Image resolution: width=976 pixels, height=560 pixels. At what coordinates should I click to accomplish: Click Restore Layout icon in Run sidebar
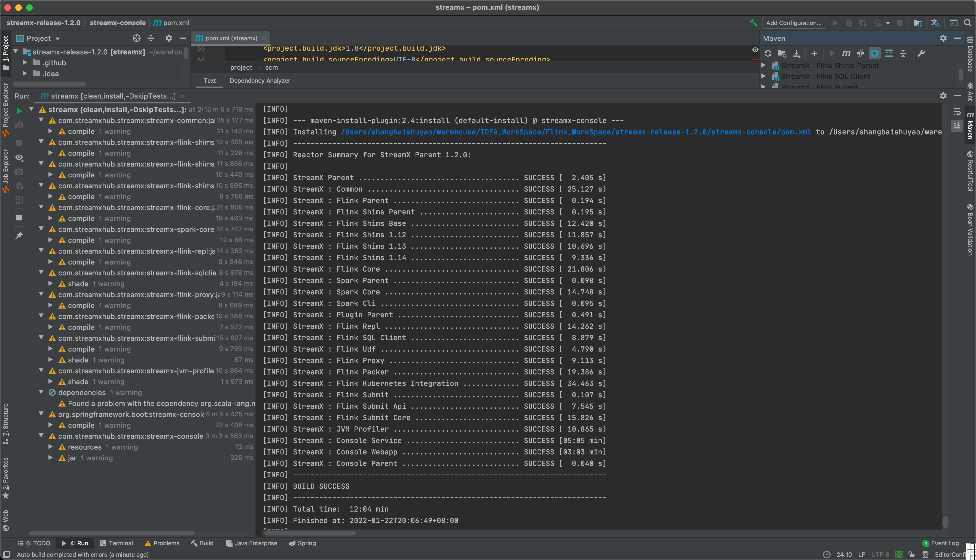click(x=19, y=217)
